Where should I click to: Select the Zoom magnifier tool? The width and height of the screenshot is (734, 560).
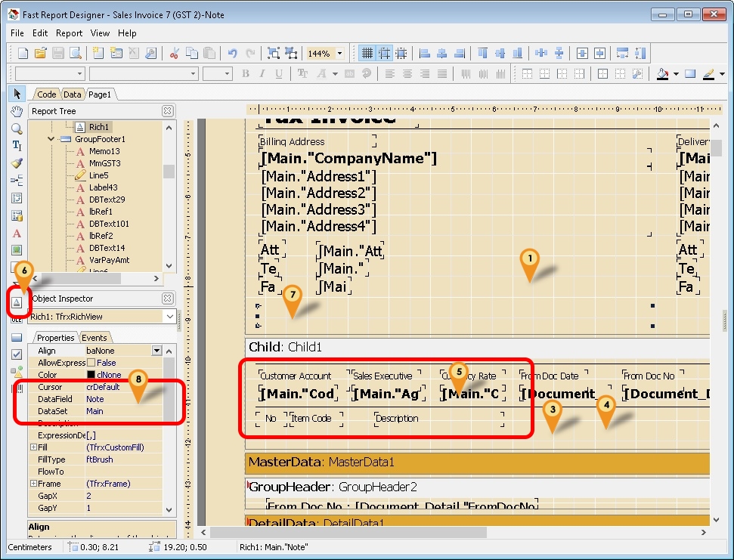pyautogui.click(x=17, y=130)
